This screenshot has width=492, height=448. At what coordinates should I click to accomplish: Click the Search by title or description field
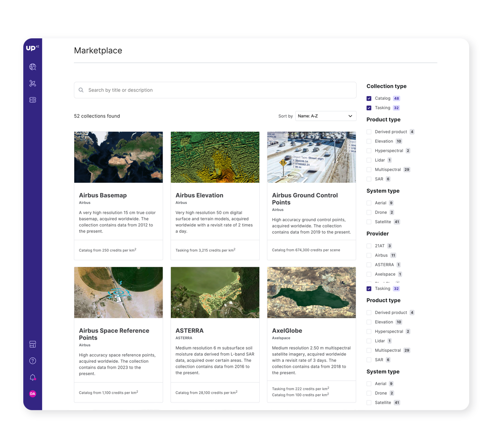tap(215, 90)
